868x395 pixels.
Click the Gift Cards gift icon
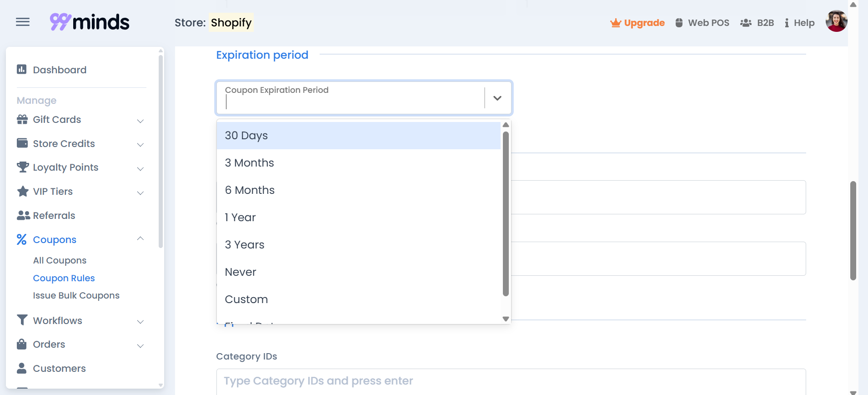22,119
